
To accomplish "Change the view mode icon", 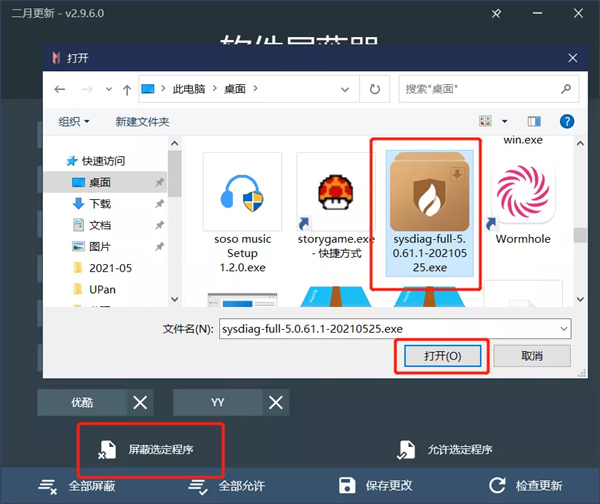I will 485,121.
